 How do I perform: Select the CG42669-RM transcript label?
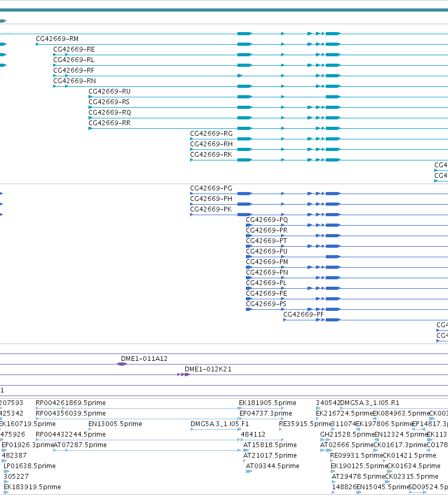click(x=57, y=39)
